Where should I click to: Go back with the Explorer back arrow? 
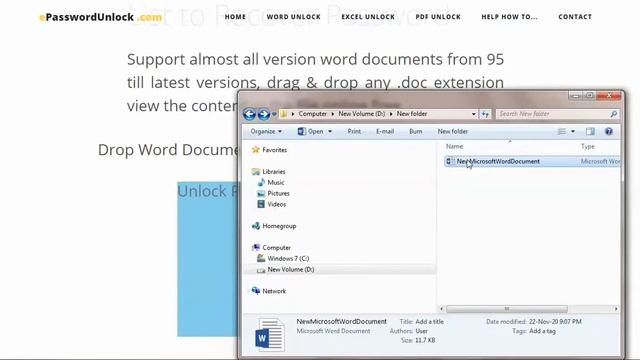tap(249, 114)
